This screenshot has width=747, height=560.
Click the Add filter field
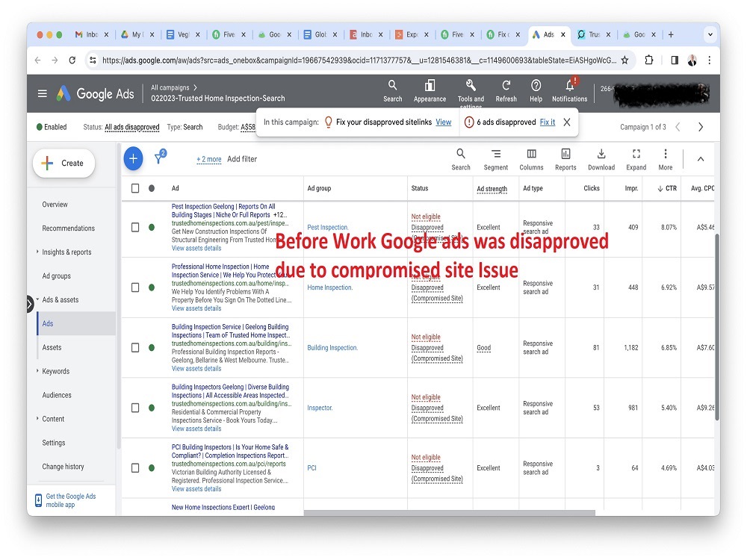[x=242, y=159]
